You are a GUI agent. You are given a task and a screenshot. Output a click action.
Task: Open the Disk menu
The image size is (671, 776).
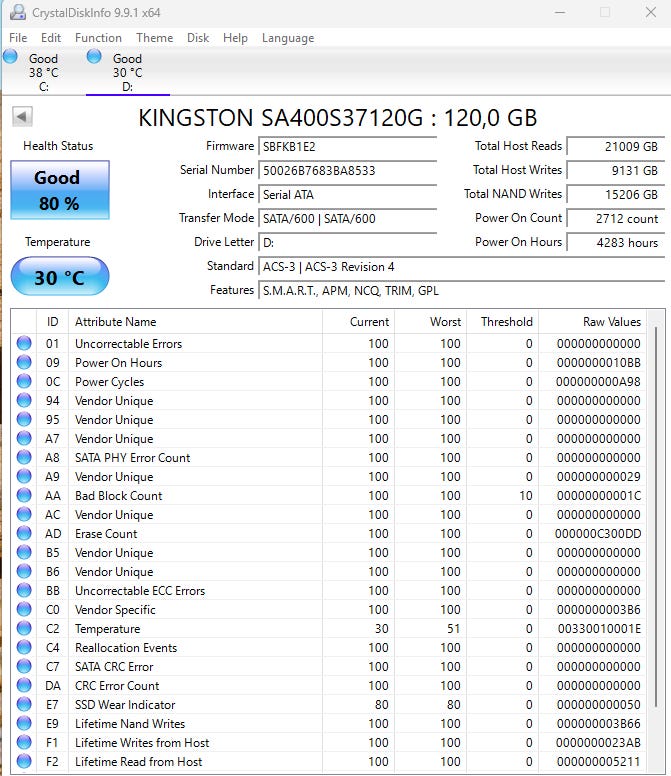[x=198, y=38]
